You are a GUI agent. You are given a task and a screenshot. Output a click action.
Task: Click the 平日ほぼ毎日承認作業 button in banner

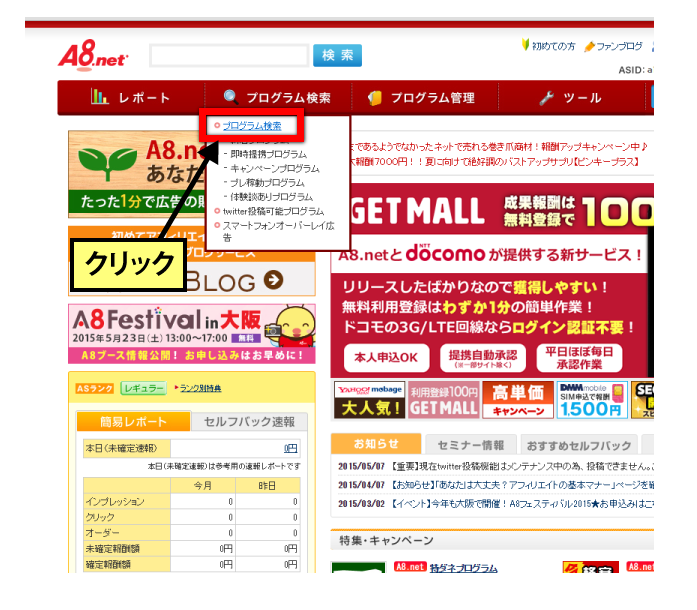point(579,357)
